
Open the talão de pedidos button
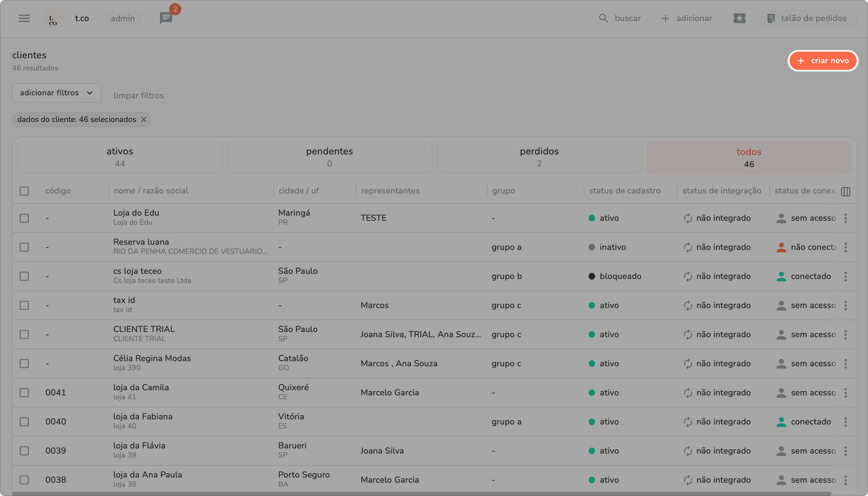point(806,18)
